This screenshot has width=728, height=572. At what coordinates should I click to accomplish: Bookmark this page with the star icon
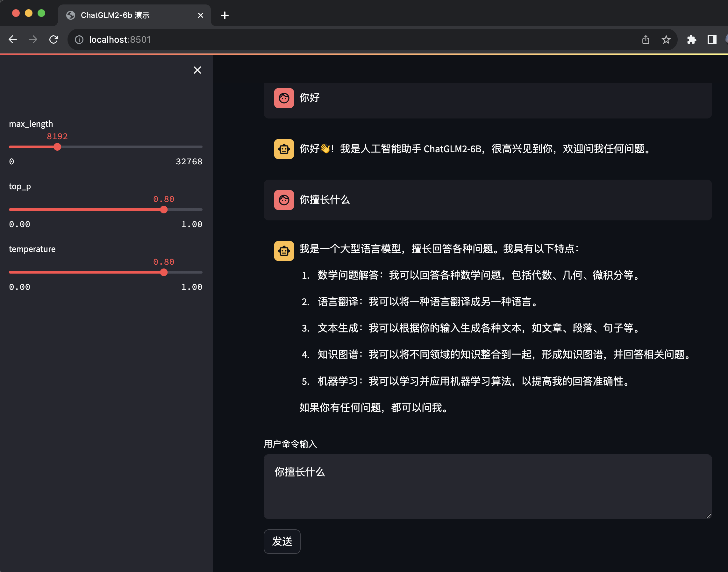666,40
